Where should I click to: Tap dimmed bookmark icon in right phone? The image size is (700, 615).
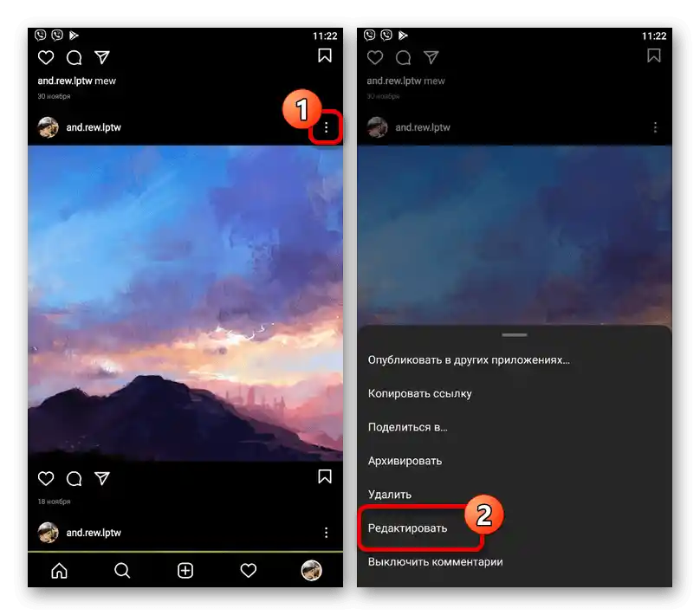coord(654,55)
